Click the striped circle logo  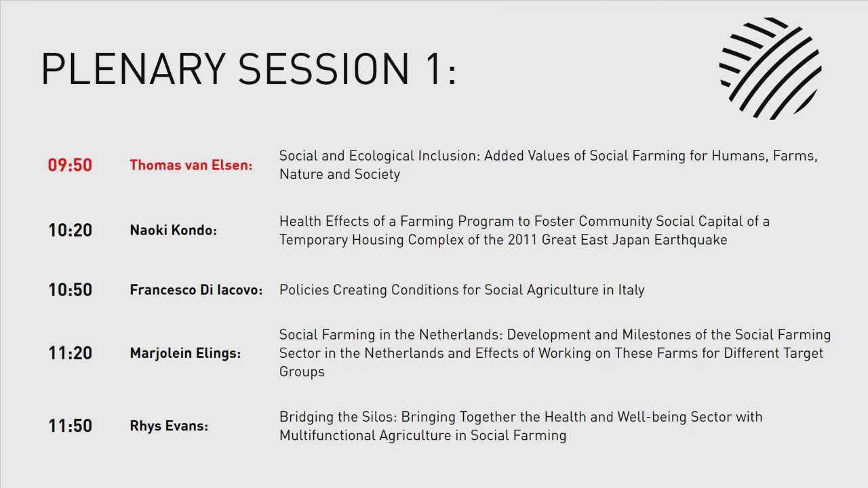click(x=770, y=68)
